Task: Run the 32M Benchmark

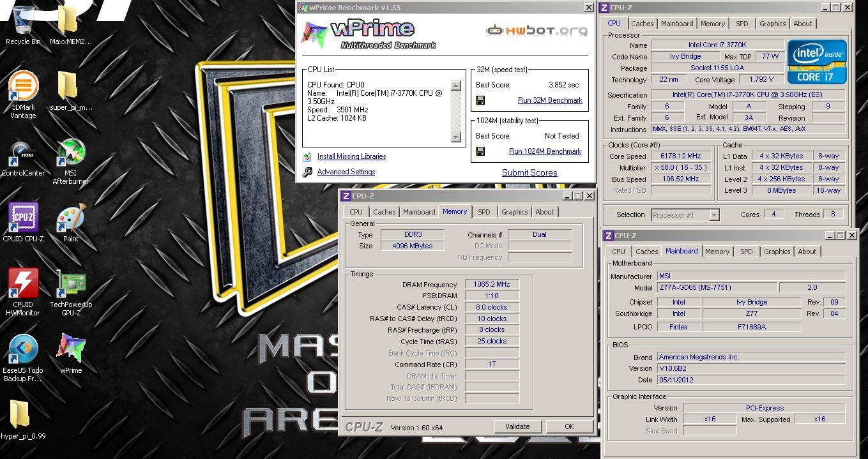Action: (x=550, y=100)
